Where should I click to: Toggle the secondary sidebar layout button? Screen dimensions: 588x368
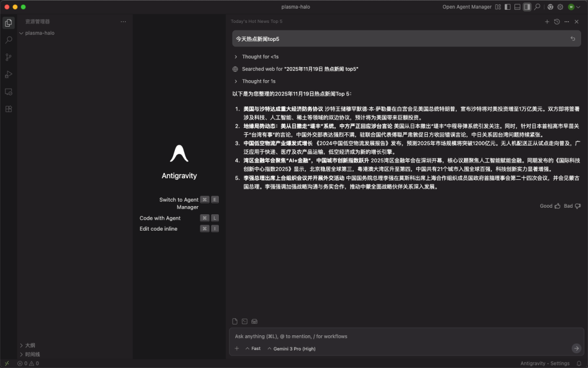(528, 7)
